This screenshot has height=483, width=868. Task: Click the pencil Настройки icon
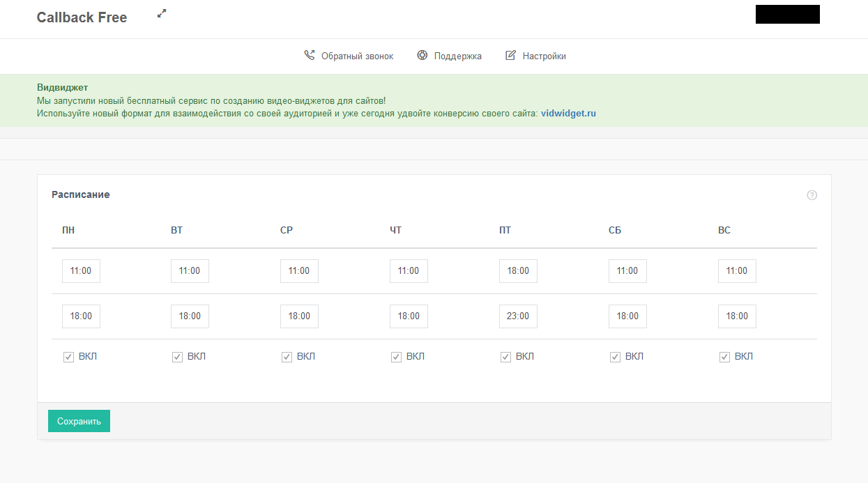[511, 56]
